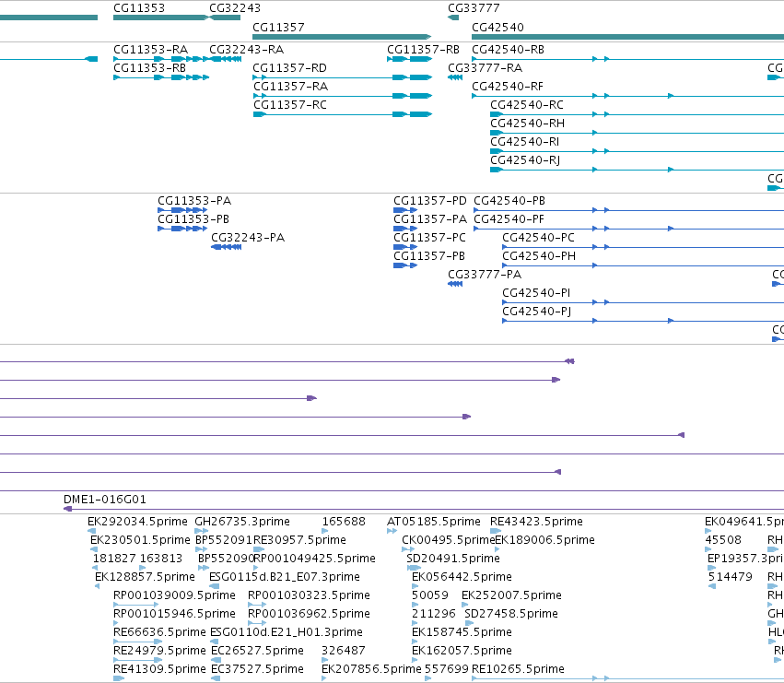Click the RE30957.5prime EST label

(299, 540)
